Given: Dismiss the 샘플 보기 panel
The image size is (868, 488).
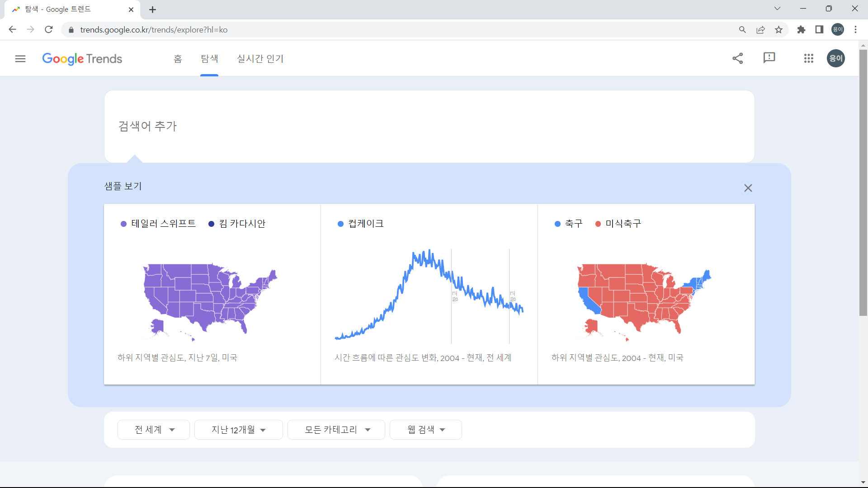Looking at the screenshot, I should click(x=748, y=188).
